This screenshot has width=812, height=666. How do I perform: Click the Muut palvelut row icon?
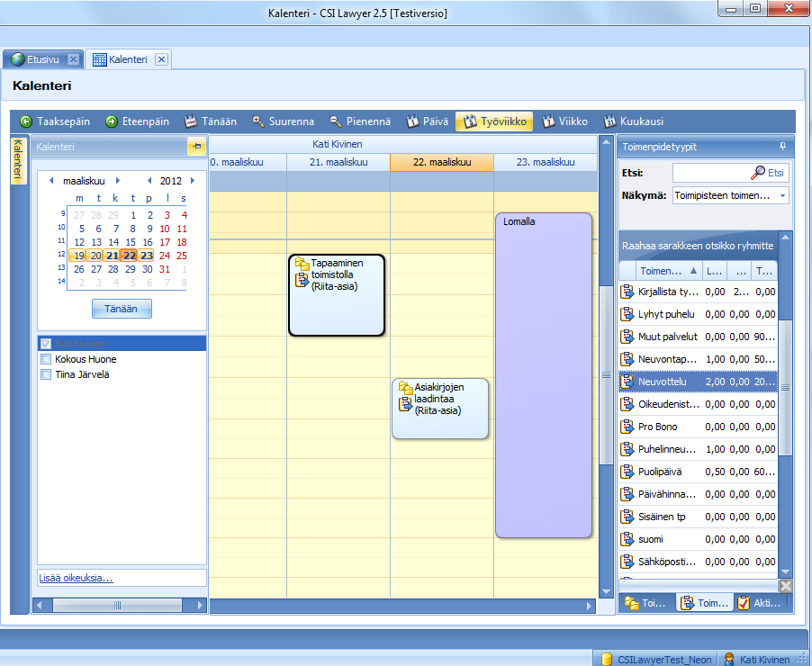pyautogui.click(x=627, y=337)
